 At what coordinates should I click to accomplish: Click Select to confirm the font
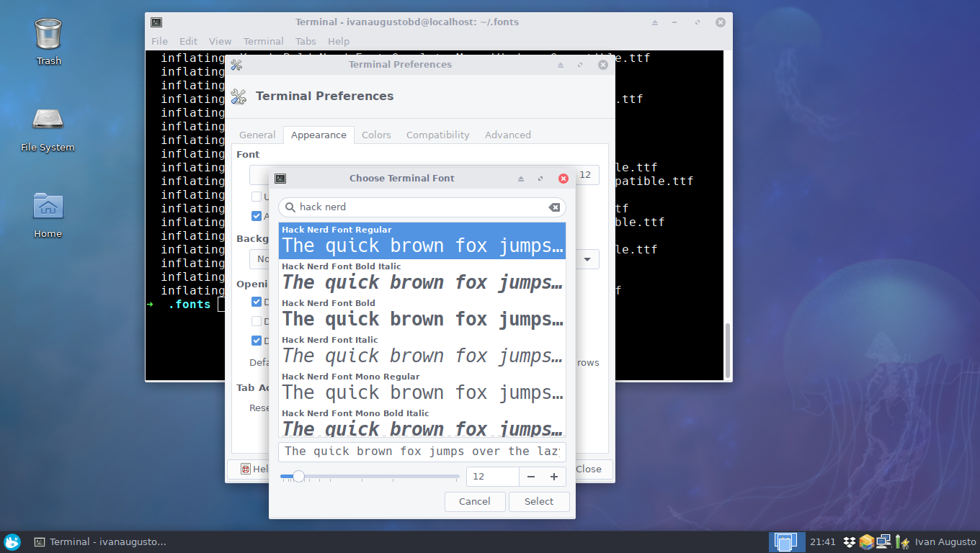click(539, 502)
